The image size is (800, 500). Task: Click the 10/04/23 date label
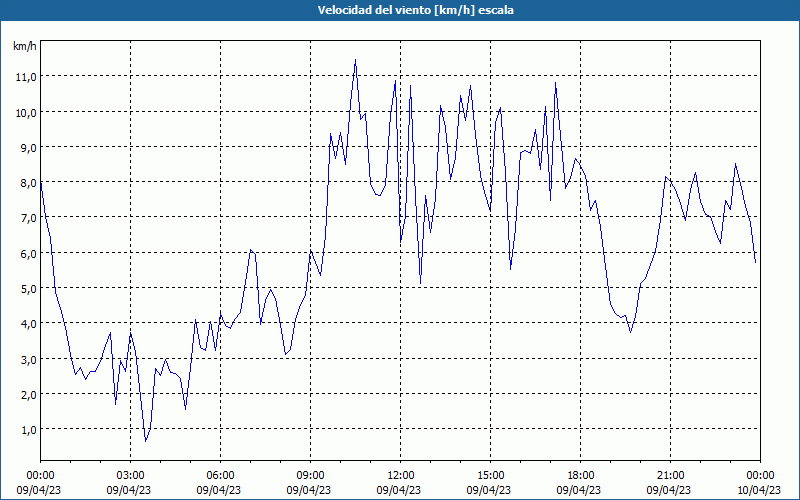tap(759, 490)
